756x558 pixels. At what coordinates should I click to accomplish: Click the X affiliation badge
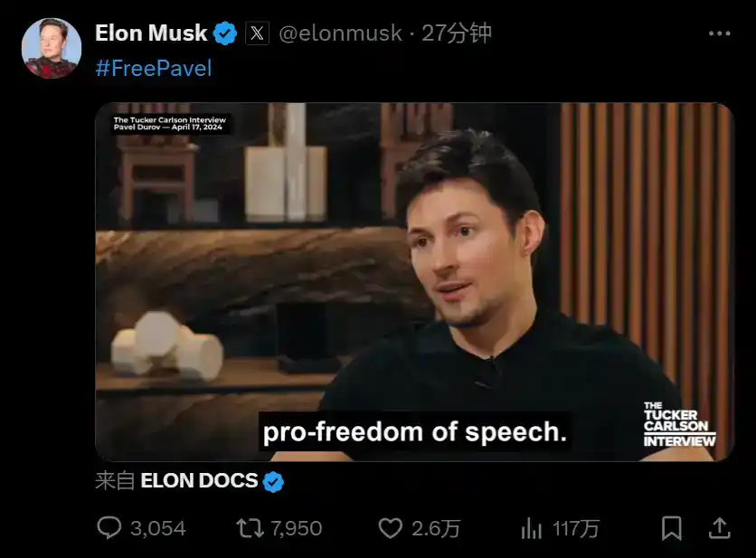pyautogui.click(x=257, y=33)
